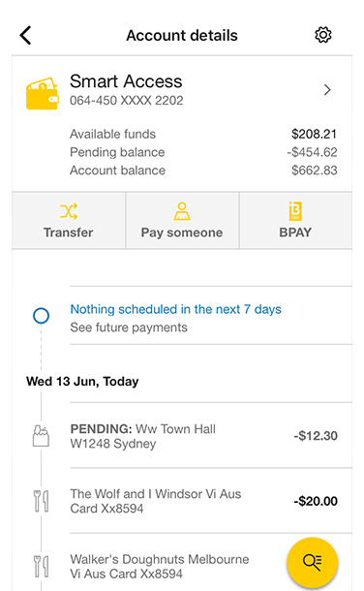364x591 pixels.
Task: Click Nothing scheduled in the next 7 days
Action: 176,309
